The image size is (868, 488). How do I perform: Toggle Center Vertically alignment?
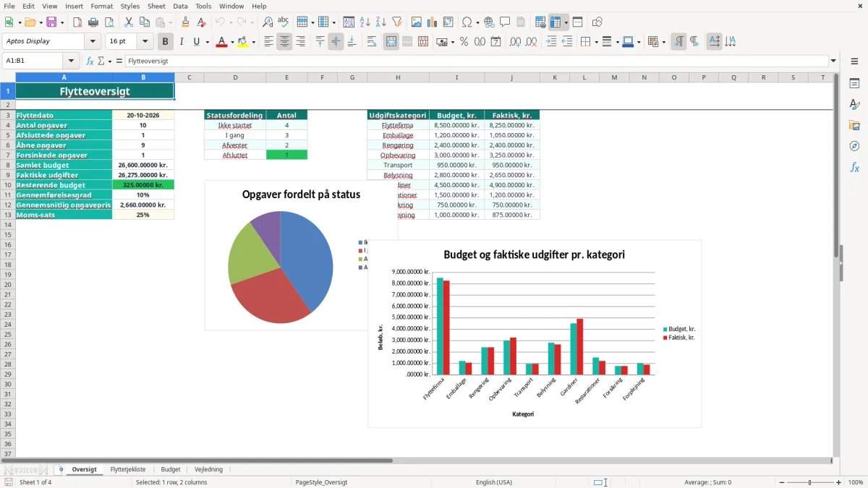point(336,42)
